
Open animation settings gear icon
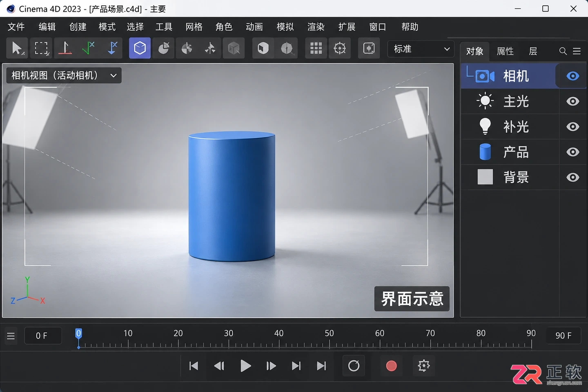pyautogui.click(x=424, y=365)
